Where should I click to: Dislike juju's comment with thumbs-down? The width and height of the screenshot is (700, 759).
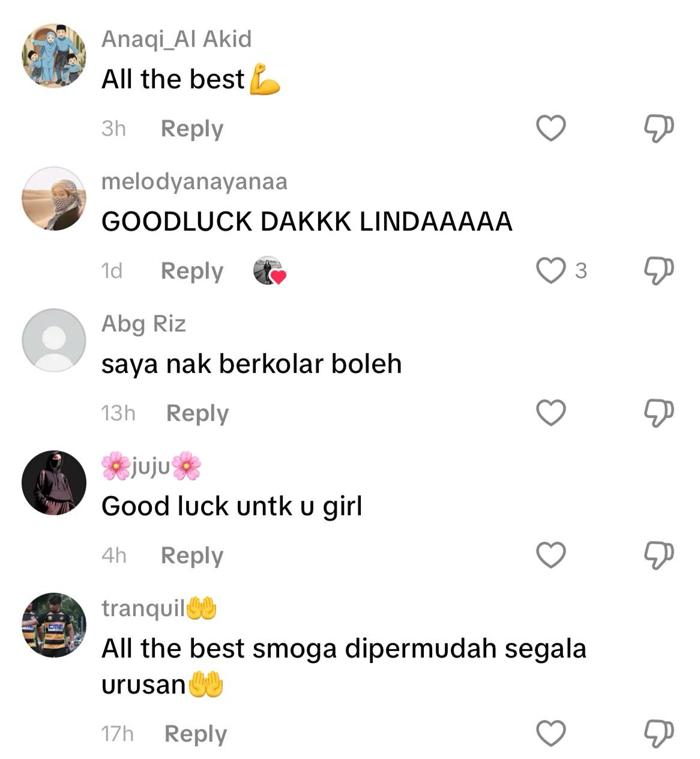(x=659, y=555)
